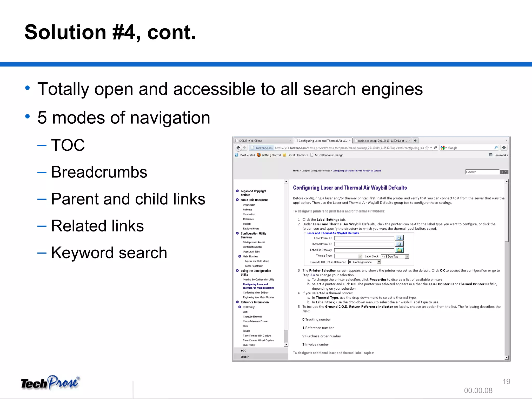Open a new tab with the plus button

(415, 141)
